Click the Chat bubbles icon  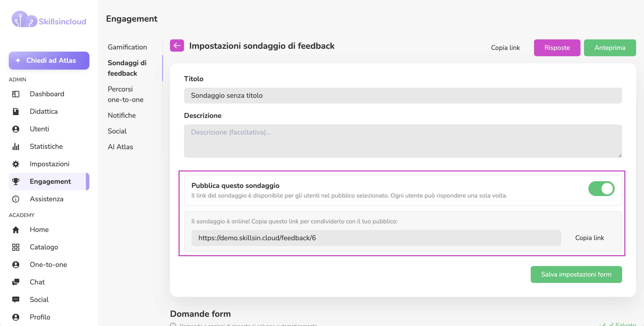pyautogui.click(x=16, y=282)
